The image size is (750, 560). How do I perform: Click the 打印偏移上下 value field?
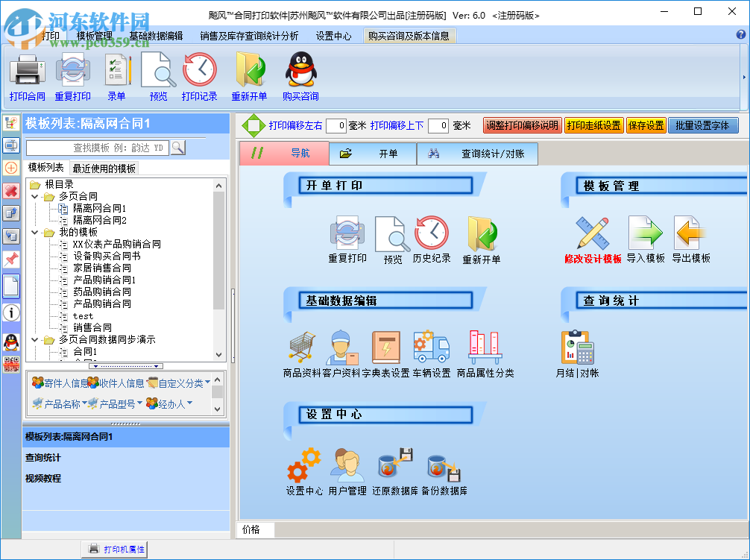pyautogui.click(x=438, y=126)
